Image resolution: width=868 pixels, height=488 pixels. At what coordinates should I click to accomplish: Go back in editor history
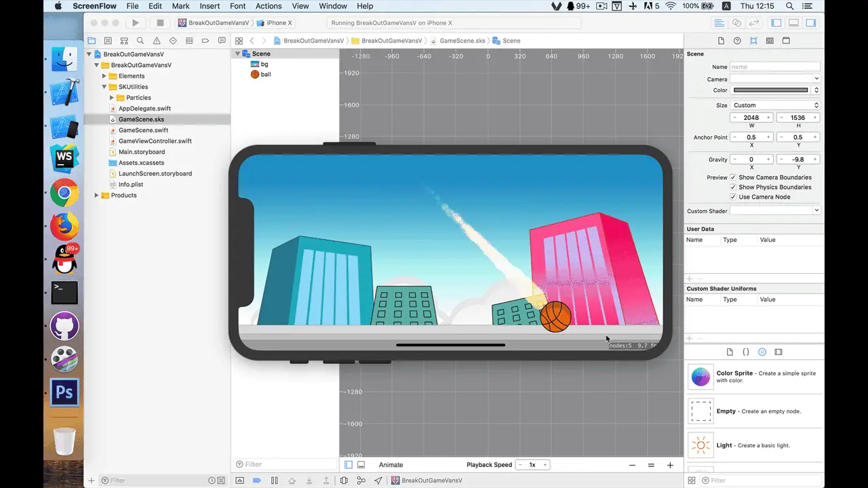[x=252, y=41]
